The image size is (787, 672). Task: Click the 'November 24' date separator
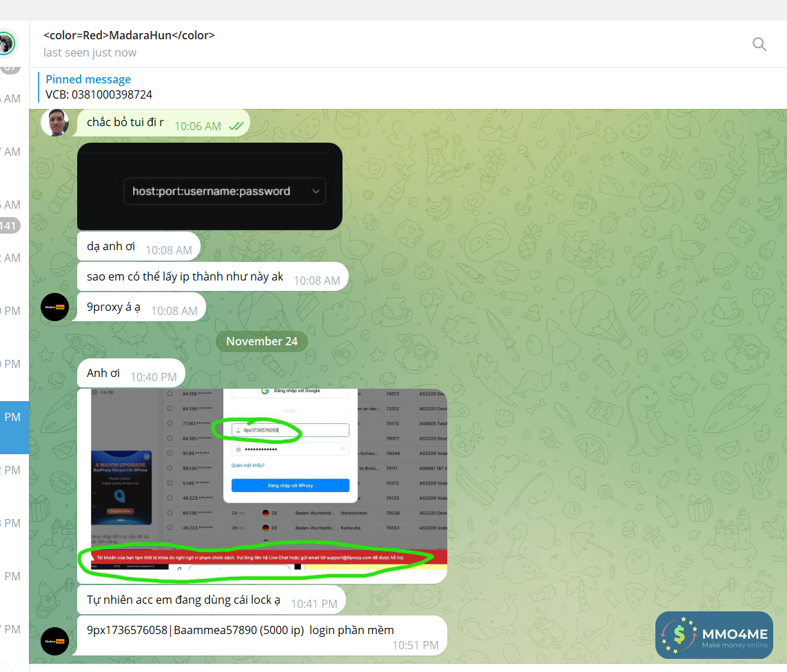[x=262, y=341]
